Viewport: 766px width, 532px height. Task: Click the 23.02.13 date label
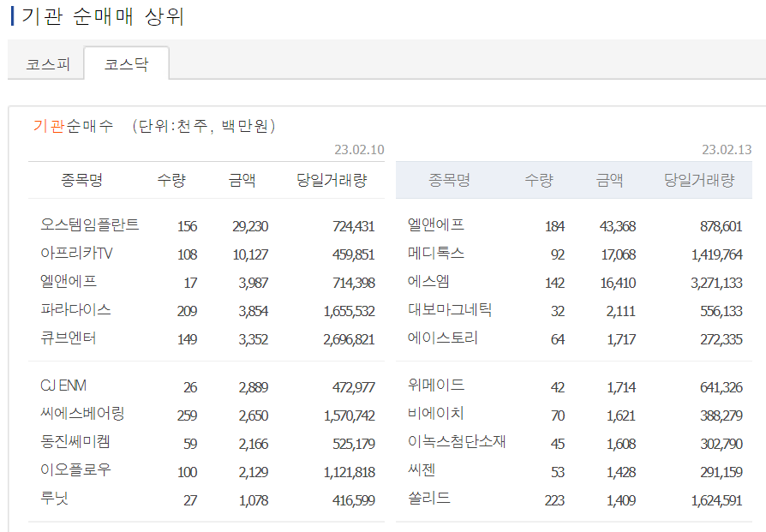click(727, 149)
